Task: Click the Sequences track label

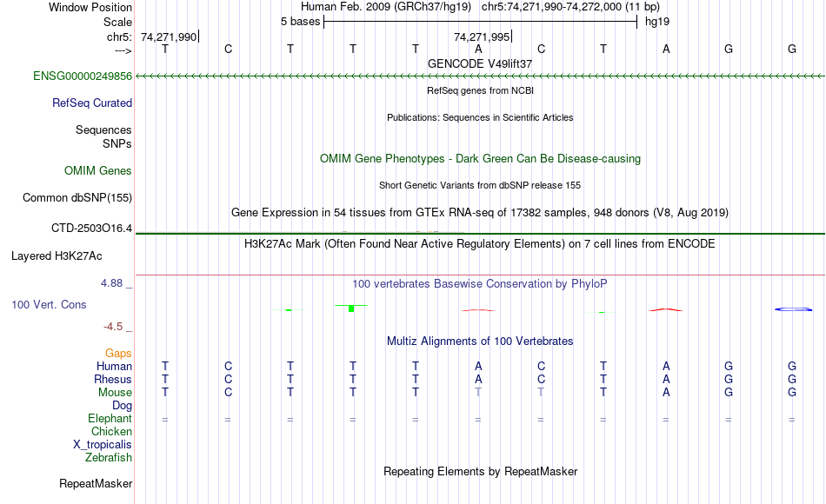Action: click(103, 129)
